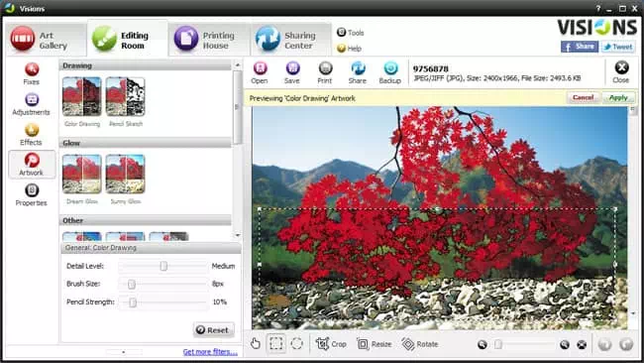Click the Crop tool
Viewport: 644px width, 363px height.
(331, 344)
